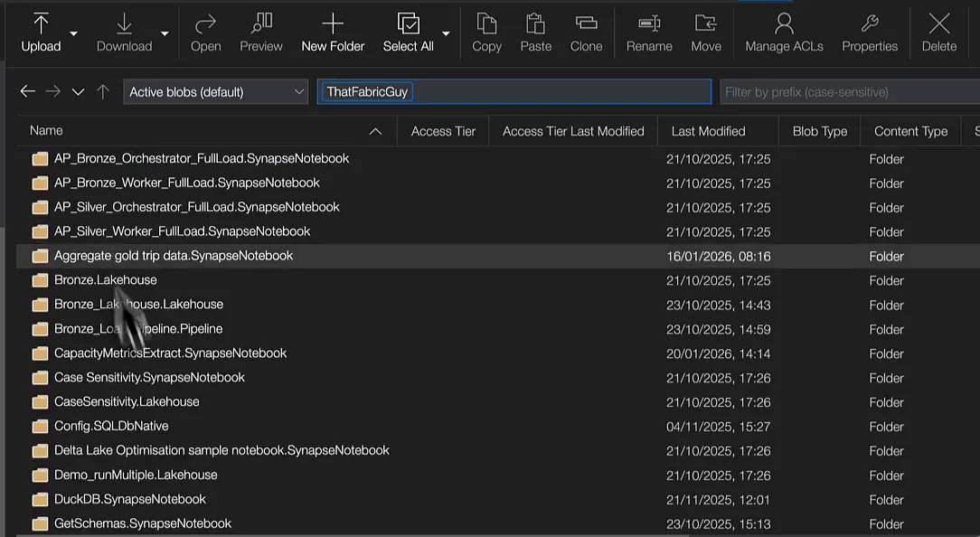Click the 16/01/2026, 08:16 date cell

click(x=718, y=257)
